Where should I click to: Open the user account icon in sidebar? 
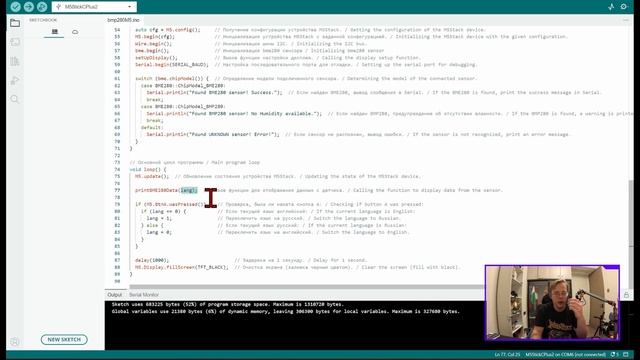pyautogui.click(x=15, y=342)
